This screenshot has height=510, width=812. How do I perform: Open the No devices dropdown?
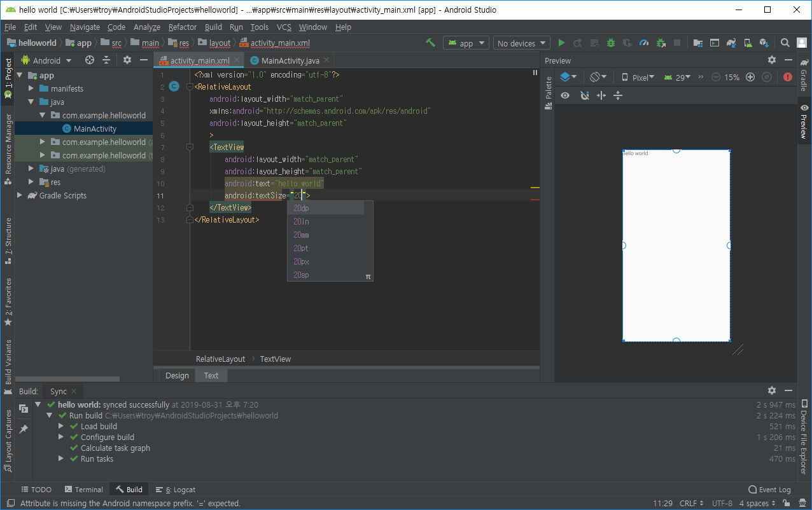tap(521, 43)
